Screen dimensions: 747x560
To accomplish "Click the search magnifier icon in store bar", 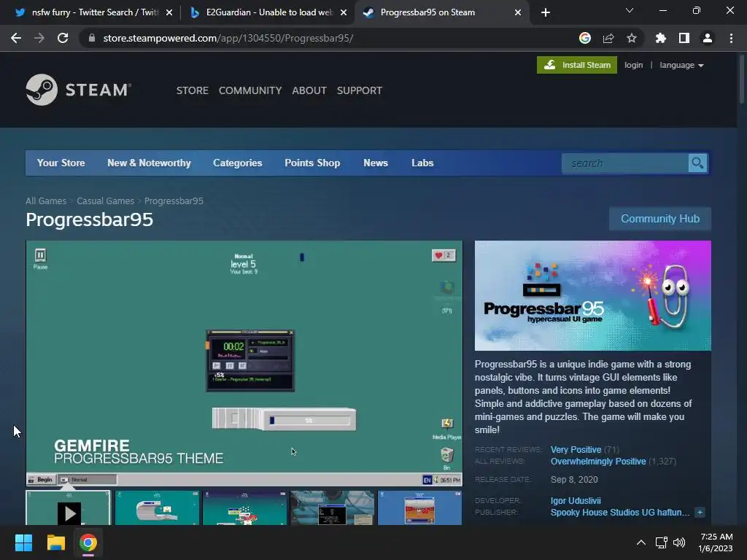I will 697,163.
